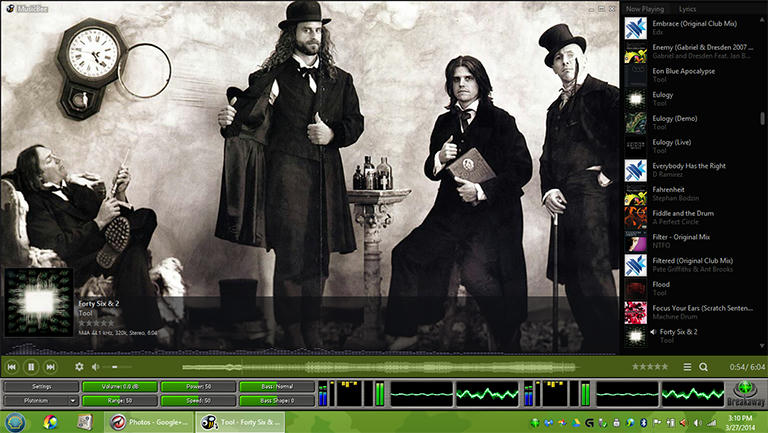Skip to the previous track
The height and width of the screenshot is (433, 768).
click(x=12, y=366)
